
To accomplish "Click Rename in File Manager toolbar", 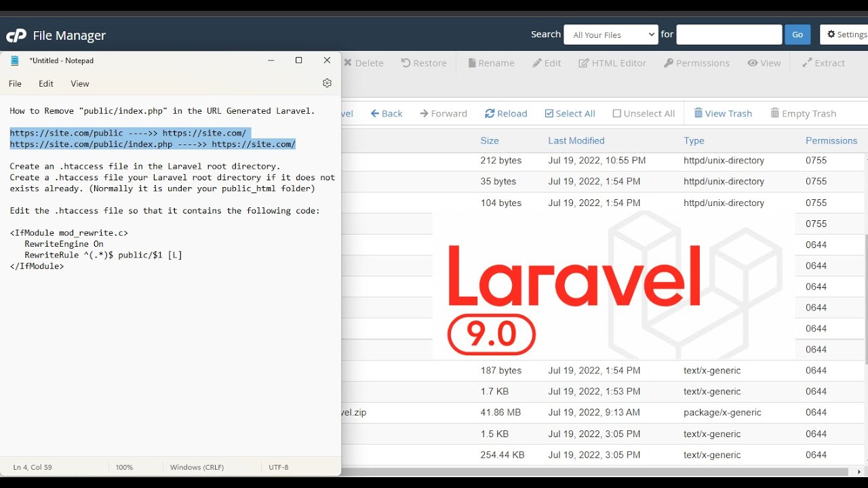I will [x=491, y=63].
